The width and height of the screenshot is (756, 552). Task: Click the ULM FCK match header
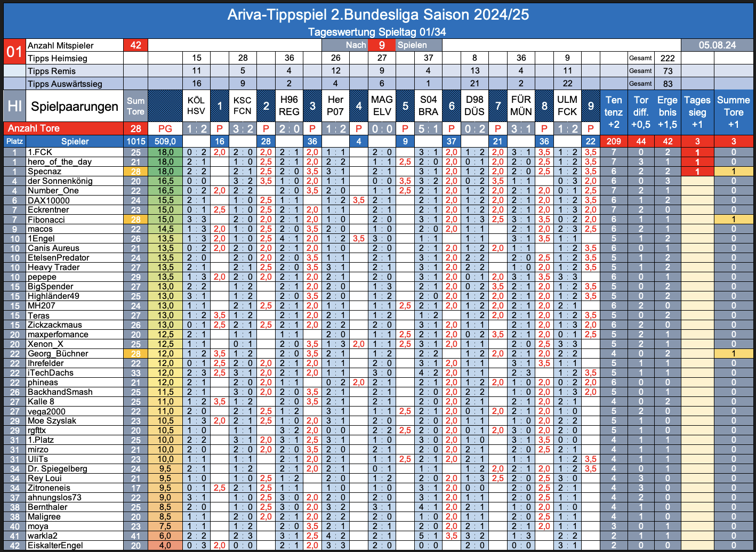coord(567,105)
